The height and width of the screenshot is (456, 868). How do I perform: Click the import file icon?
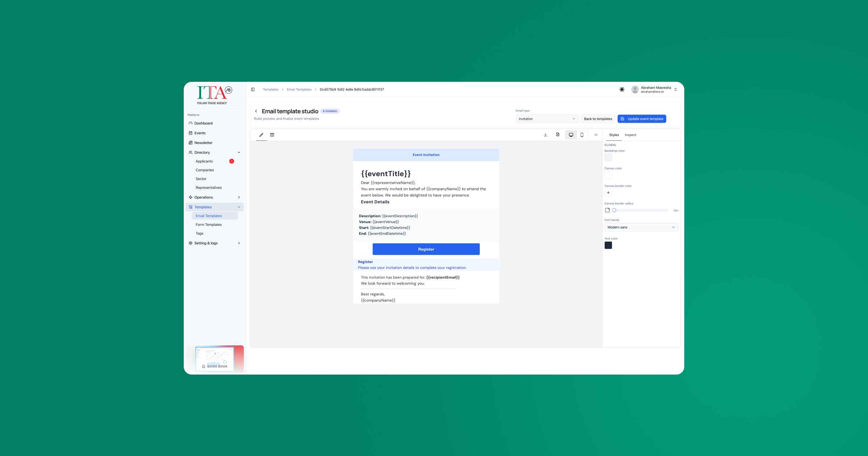[x=558, y=135]
